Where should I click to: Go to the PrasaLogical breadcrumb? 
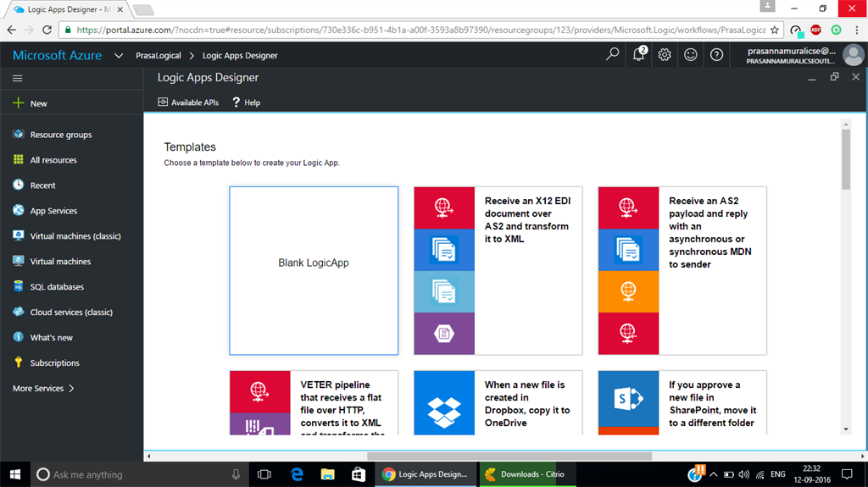pyautogui.click(x=159, y=55)
